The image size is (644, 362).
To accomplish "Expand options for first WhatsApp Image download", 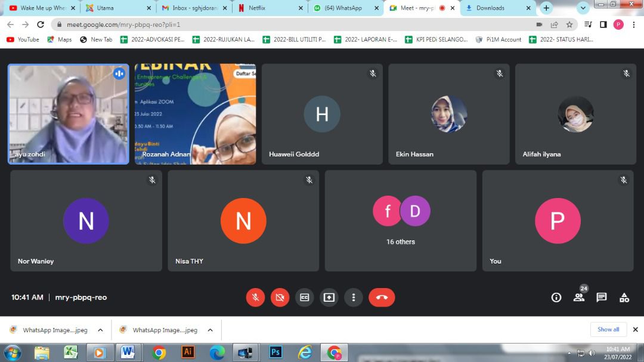I will 100,330.
